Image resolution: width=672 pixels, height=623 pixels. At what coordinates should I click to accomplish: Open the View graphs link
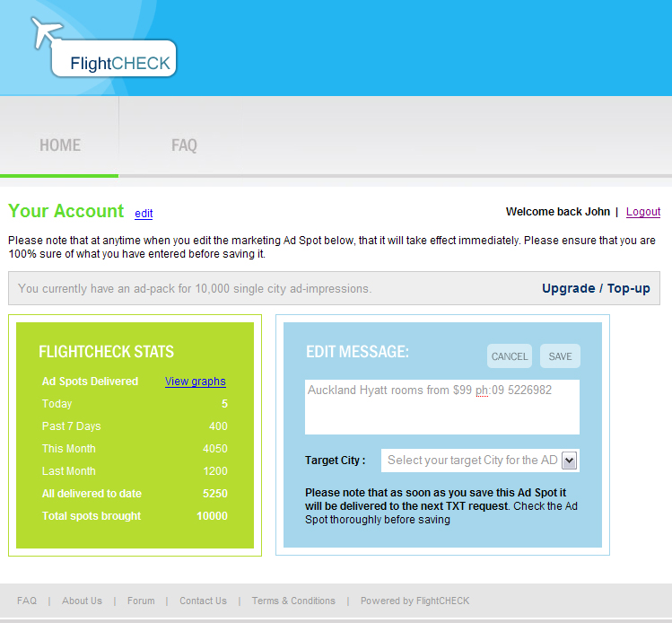coord(195,382)
